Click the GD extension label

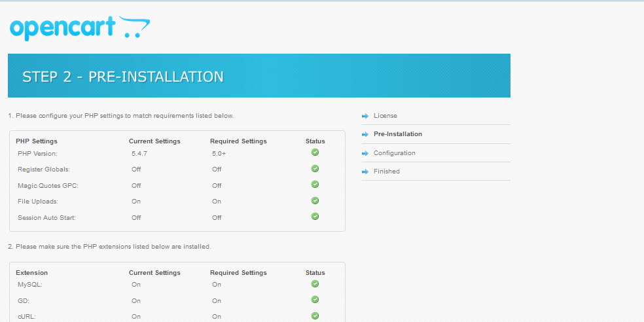(x=24, y=300)
